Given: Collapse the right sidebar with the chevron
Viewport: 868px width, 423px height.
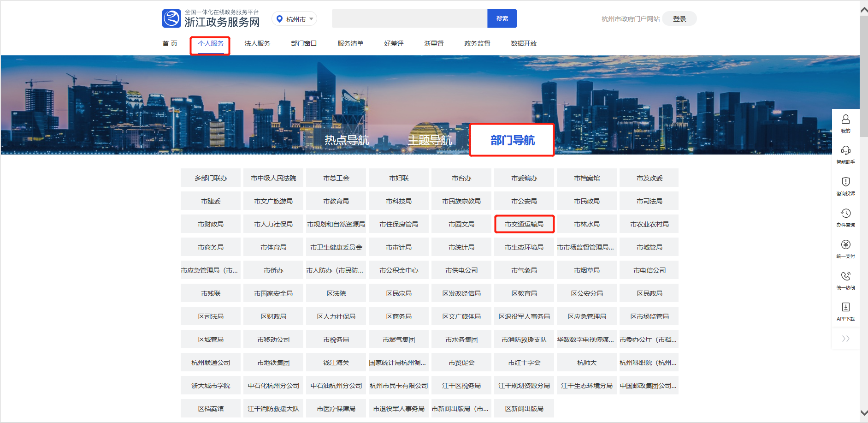Looking at the screenshot, I should point(846,338).
